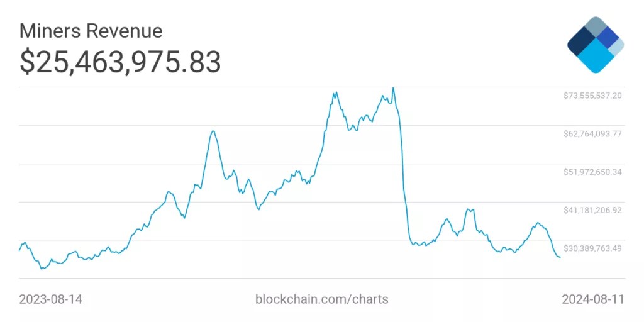
Task: Click the 2023-08-14 start date label
Action: point(50,299)
